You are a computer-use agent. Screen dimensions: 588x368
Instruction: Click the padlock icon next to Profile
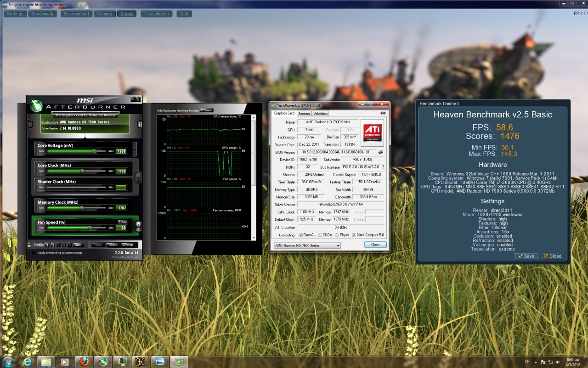[29, 245]
